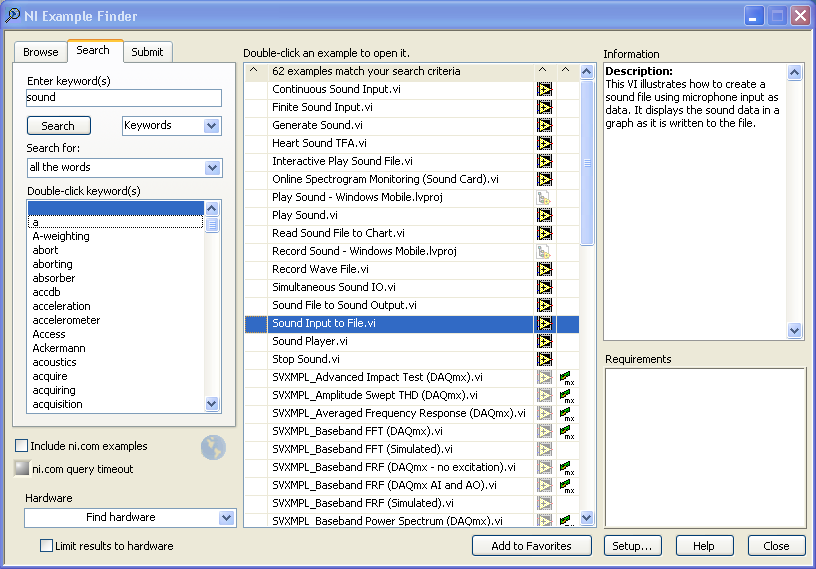Viewport: 816px width, 569px height.
Task: Expand the 'all the words' dropdown
Action: click(x=212, y=168)
